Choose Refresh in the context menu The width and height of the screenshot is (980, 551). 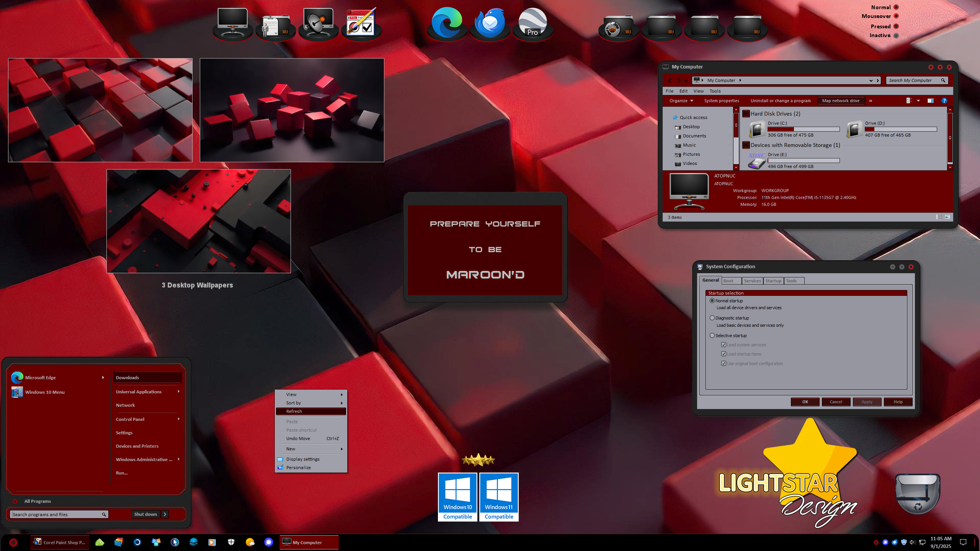pyautogui.click(x=311, y=411)
